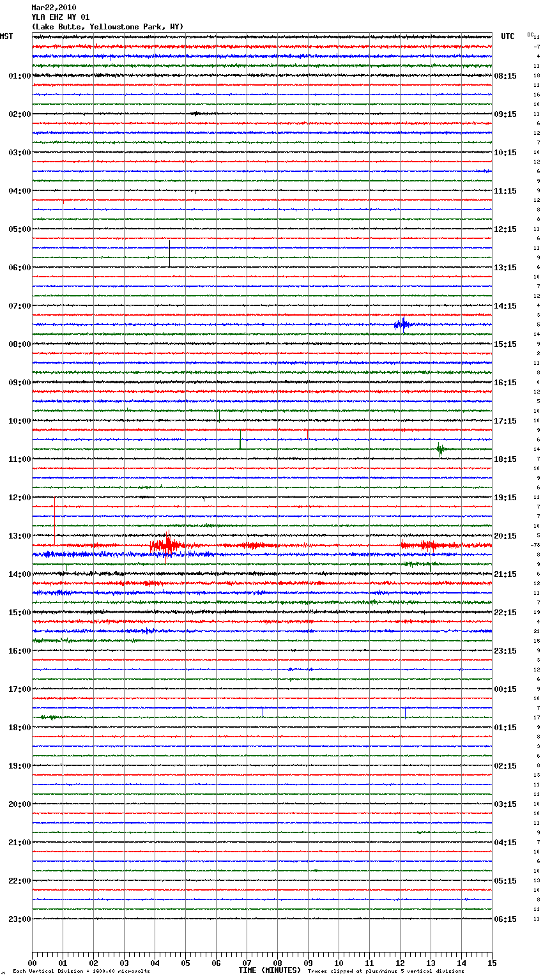The height and width of the screenshot is (980, 543).
Task: Click the vertical division 1600.00 microvolts note
Action: pyautogui.click(x=81, y=972)
